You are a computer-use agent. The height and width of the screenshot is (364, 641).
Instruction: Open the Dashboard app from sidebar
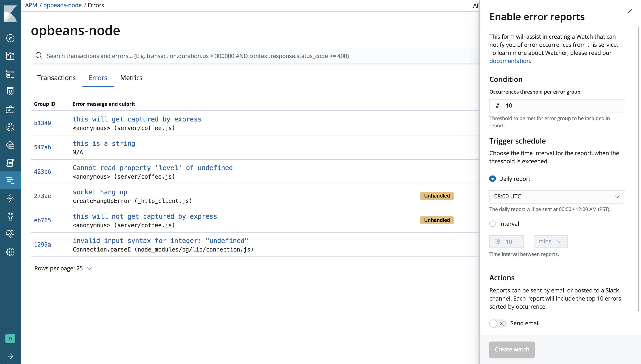(10, 74)
